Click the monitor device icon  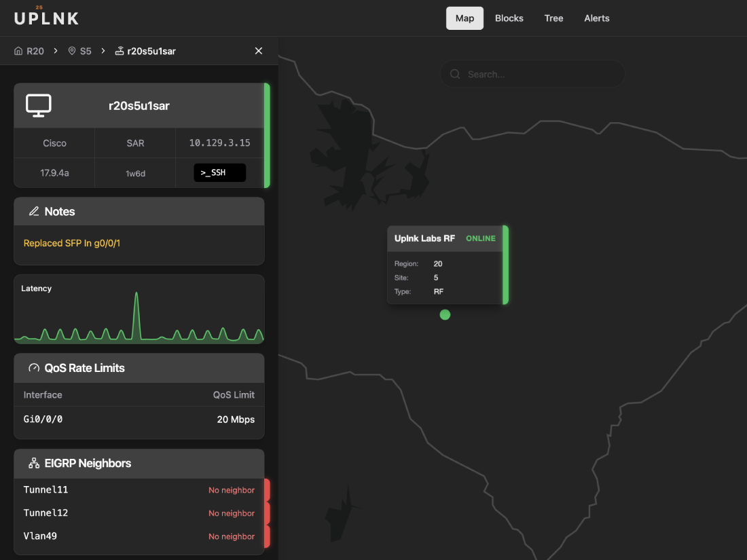pos(39,105)
